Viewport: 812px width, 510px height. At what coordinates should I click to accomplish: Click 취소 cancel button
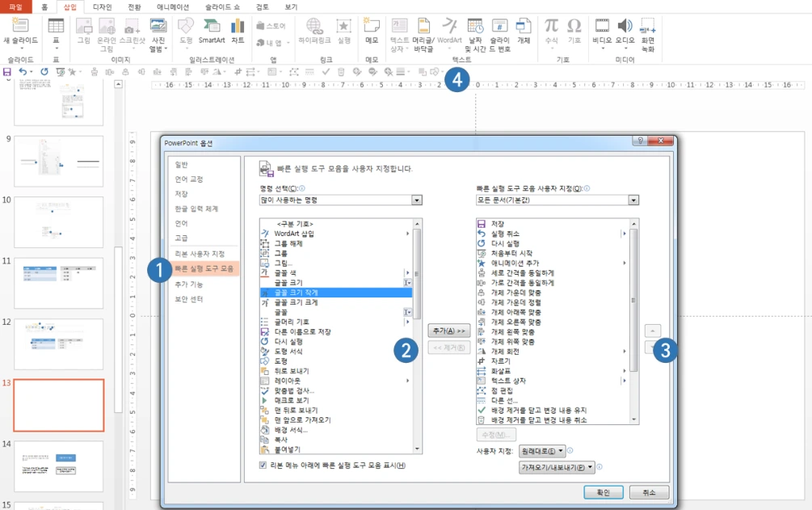[649, 492]
